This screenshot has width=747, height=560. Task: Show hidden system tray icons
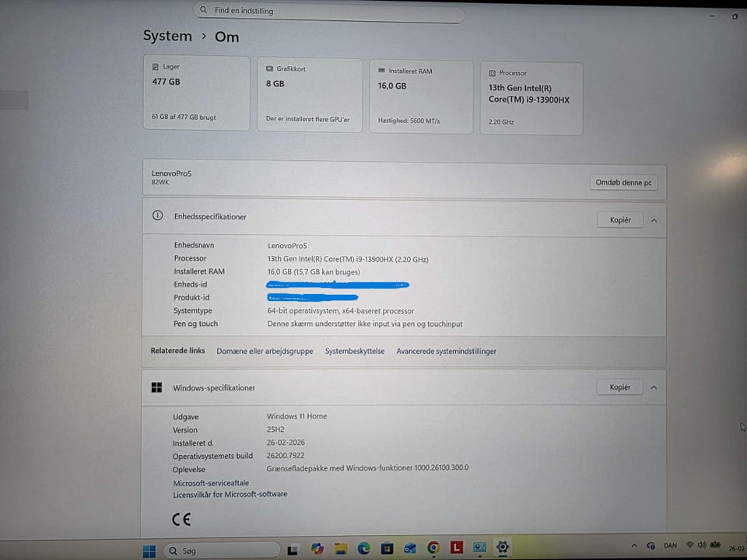point(634,546)
